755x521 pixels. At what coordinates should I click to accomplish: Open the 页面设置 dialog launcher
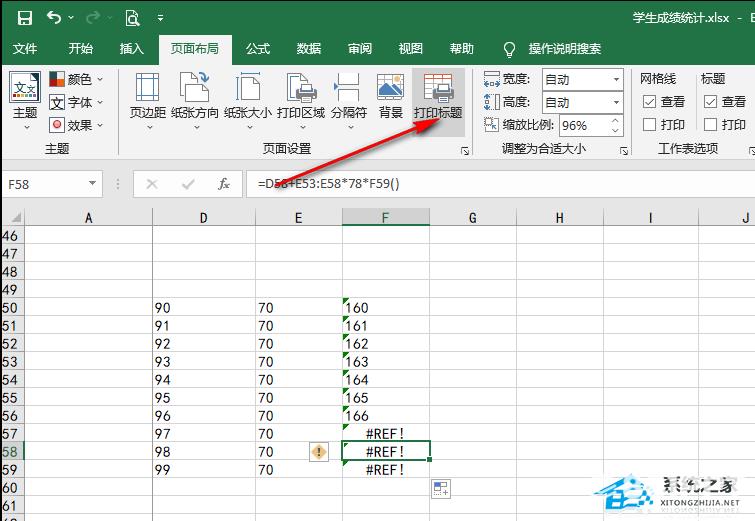pos(465,151)
